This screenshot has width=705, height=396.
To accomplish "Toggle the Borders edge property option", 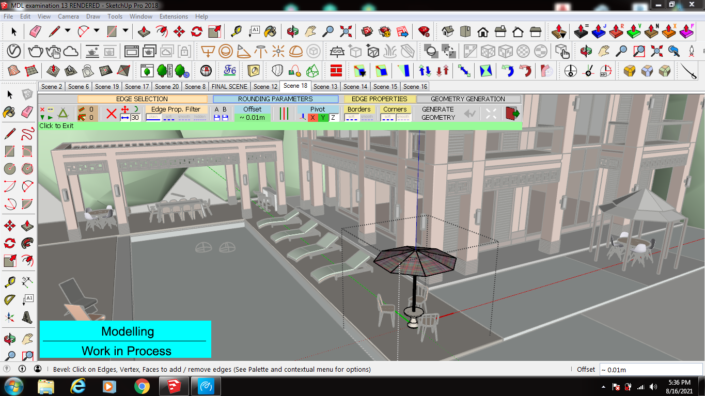I will tap(359, 109).
